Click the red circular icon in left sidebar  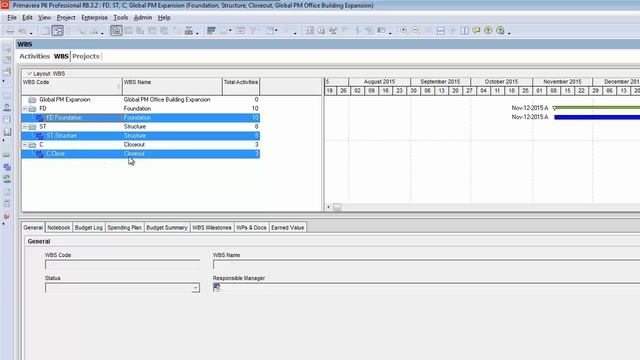(7, 216)
